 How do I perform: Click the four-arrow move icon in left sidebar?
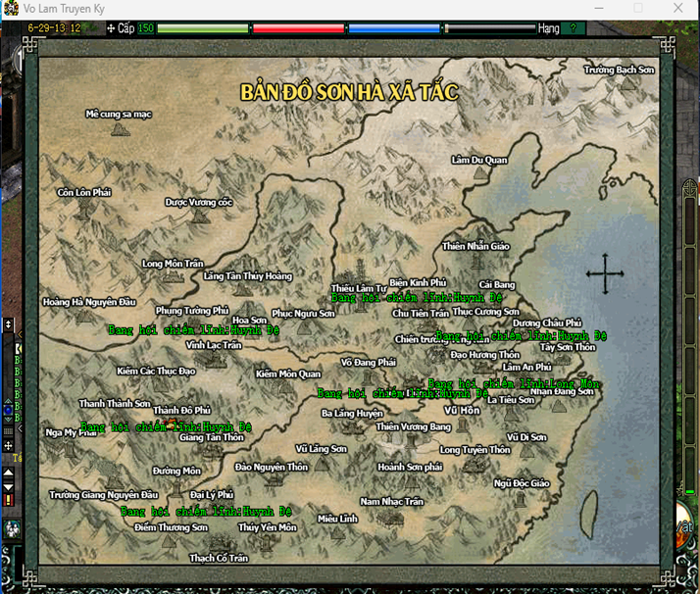8,445
